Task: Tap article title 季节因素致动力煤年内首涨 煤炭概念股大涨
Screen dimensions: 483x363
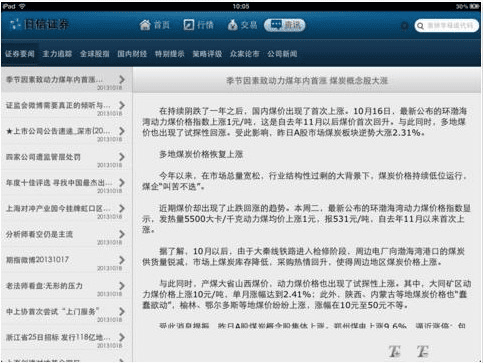Action: click(307, 81)
